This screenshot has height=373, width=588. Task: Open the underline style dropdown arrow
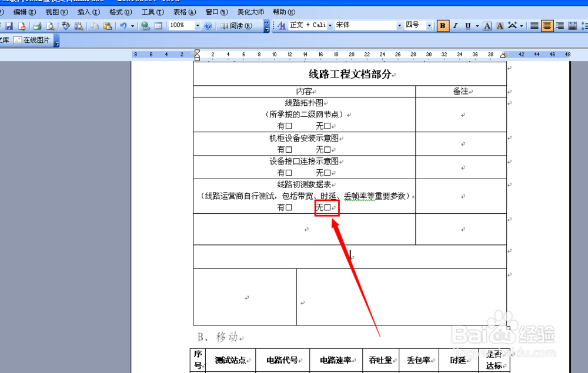point(477,26)
